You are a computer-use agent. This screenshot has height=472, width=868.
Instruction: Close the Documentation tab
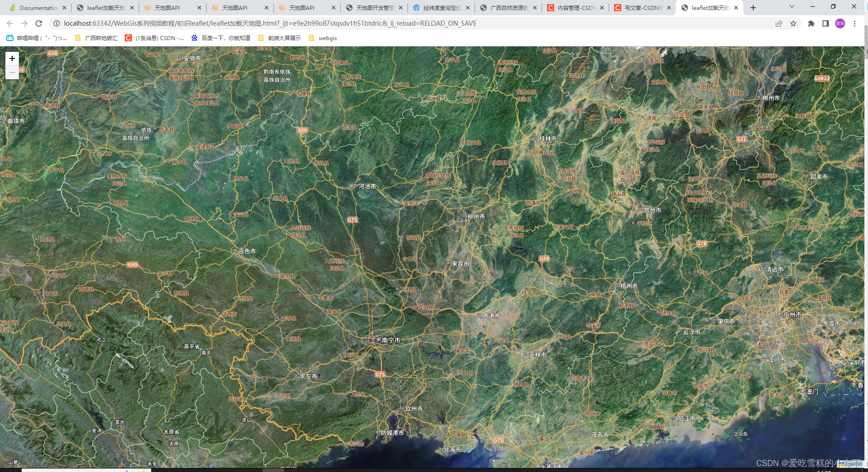pos(64,8)
